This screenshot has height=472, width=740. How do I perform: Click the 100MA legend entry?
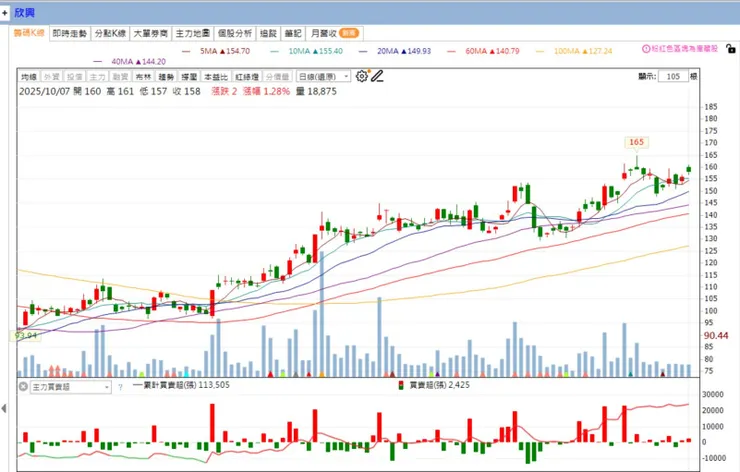point(574,51)
